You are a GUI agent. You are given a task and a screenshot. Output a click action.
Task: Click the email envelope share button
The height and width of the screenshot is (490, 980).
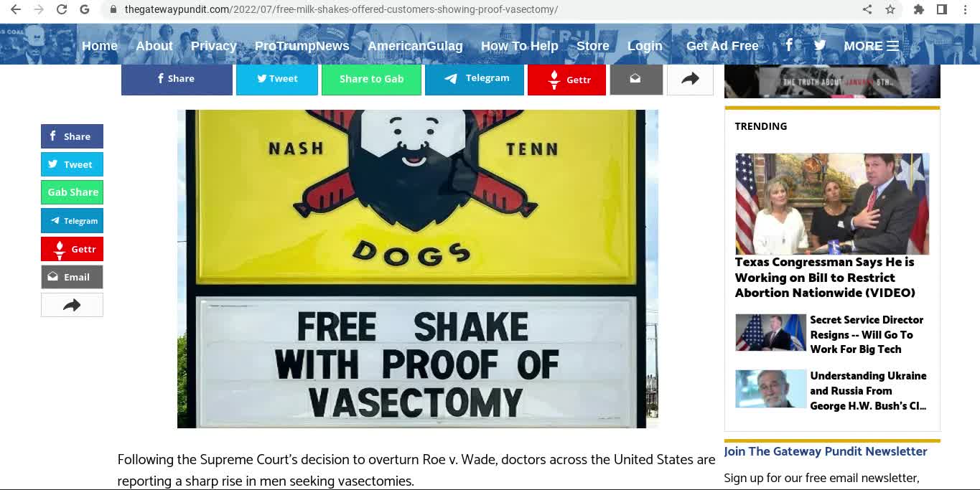[x=636, y=79]
